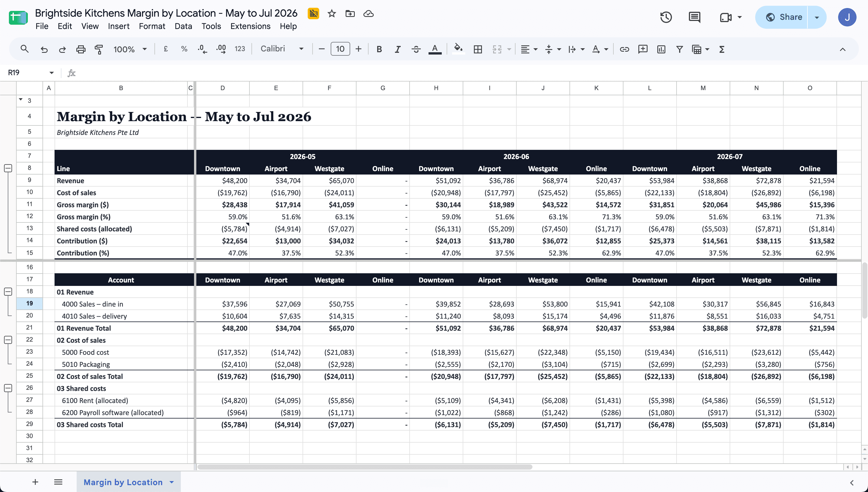The height and width of the screenshot is (492, 868).
Task: Open the Share options dropdown arrow
Action: (817, 17)
